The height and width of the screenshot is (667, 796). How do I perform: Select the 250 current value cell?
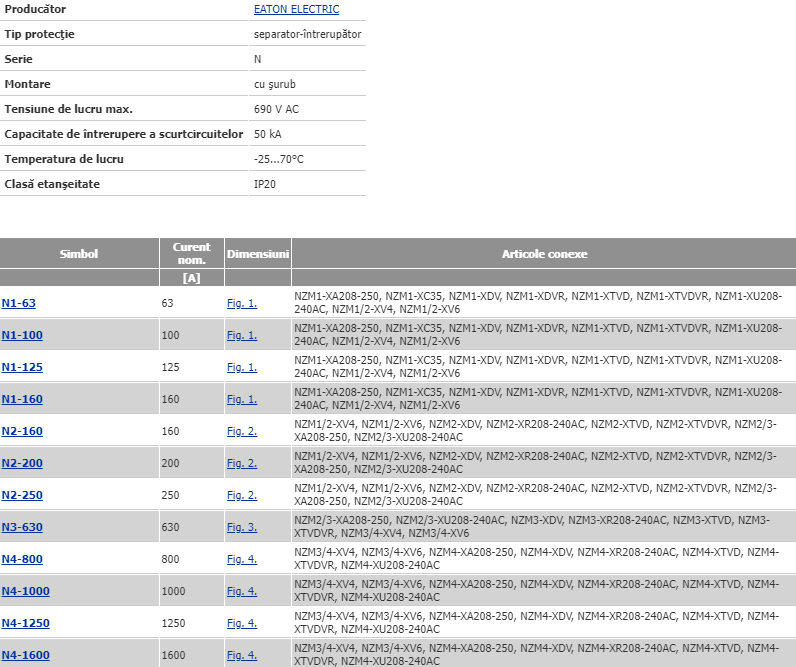[191, 495]
